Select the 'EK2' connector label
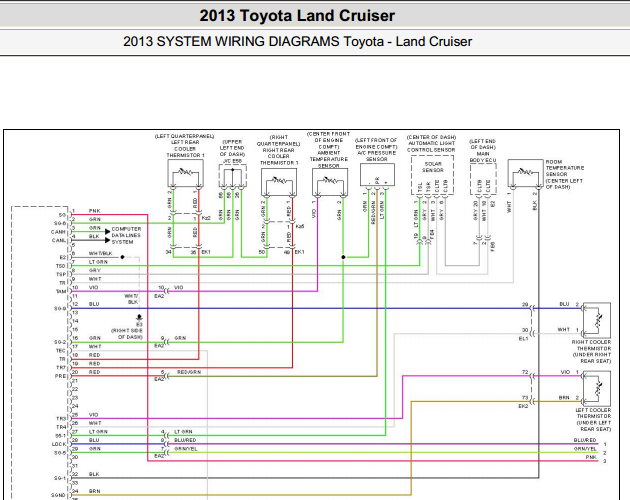 (x=523, y=406)
